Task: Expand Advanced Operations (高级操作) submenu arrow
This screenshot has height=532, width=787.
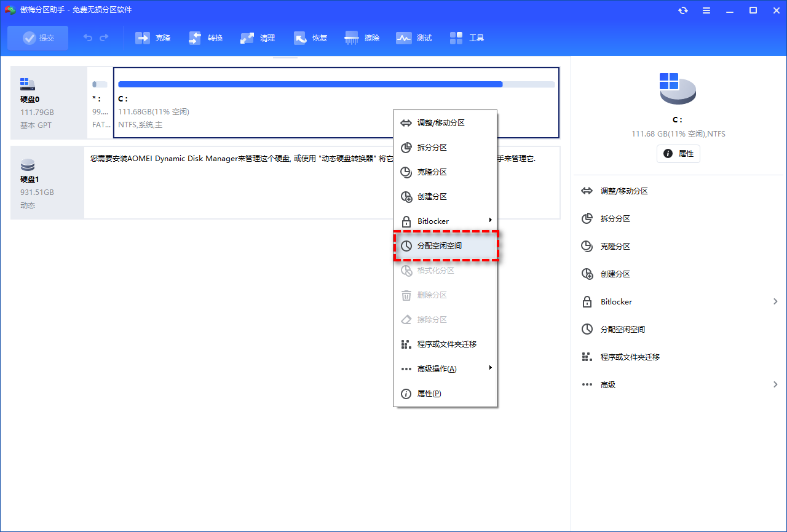Action: (x=490, y=368)
